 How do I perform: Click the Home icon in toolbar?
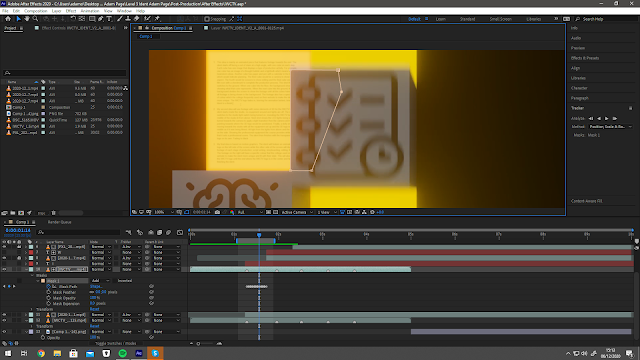8,19
